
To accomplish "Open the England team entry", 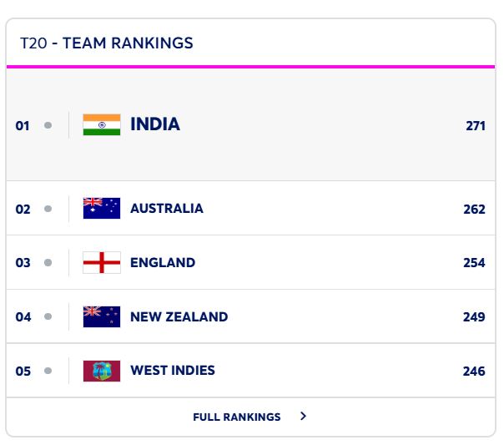I will pyautogui.click(x=163, y=262).
